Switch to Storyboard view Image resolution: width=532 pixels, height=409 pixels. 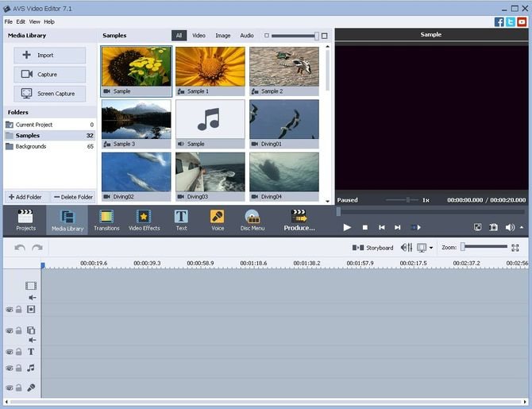[372, 248]
